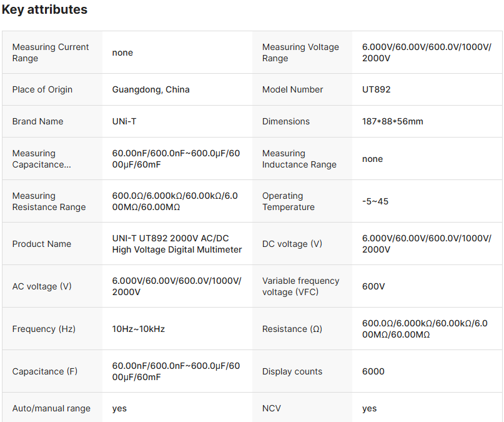Click the Brand Name label

(x=37, y=121)
